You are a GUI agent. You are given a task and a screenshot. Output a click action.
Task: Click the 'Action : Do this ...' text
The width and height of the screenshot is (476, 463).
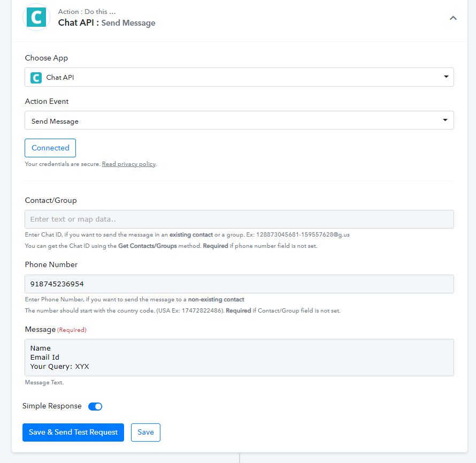(x=87, y=12)
